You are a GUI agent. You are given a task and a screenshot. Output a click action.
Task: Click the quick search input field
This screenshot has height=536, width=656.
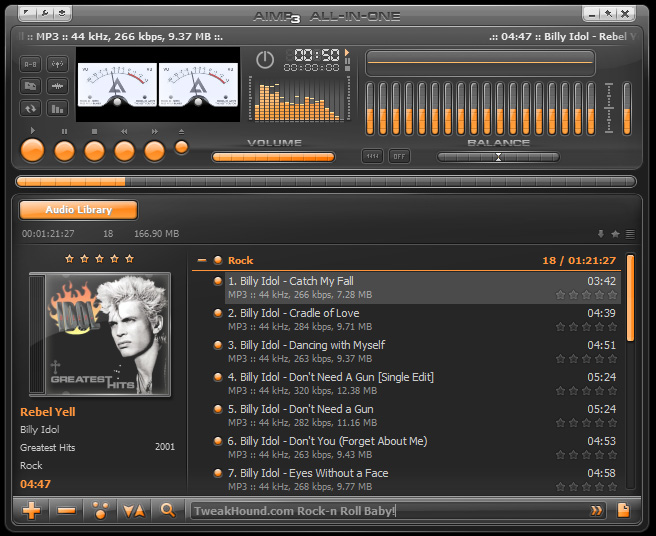click(389, 511)
